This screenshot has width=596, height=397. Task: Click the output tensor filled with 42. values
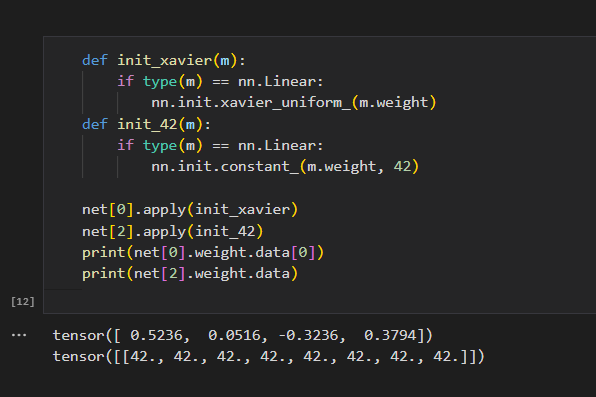[268, 357]
